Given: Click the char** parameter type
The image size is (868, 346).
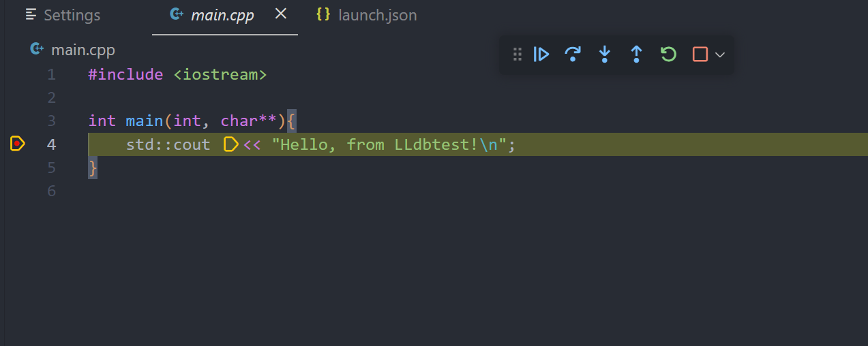Looking at the screenshot, I should click(x=248, y=121).
